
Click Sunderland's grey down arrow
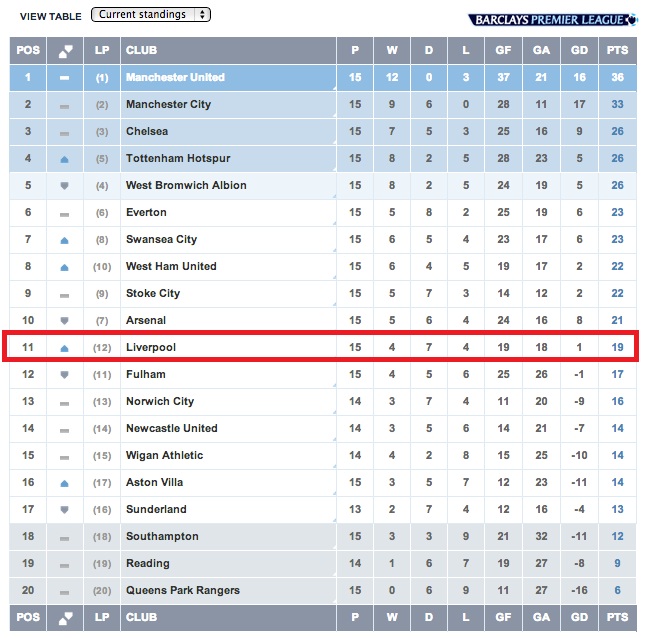point(64,510)
